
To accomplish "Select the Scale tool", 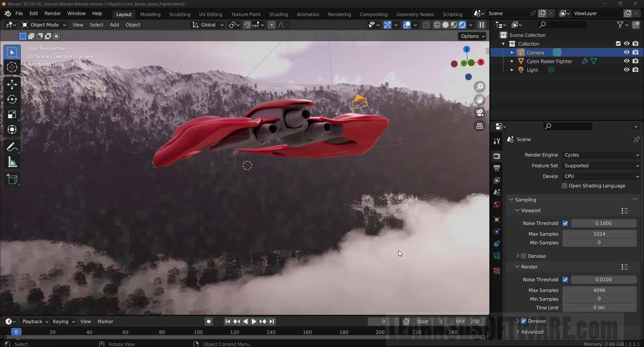I will [12, 114].
